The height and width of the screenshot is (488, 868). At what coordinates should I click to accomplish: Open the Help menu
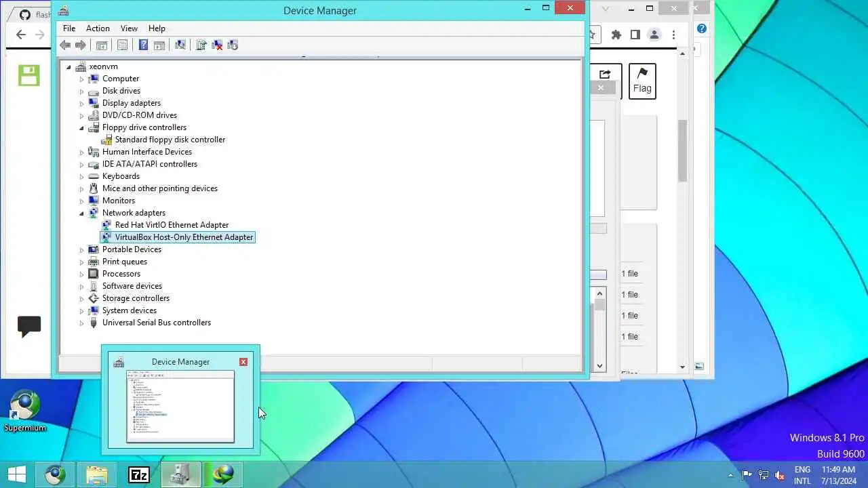[157, 28]
